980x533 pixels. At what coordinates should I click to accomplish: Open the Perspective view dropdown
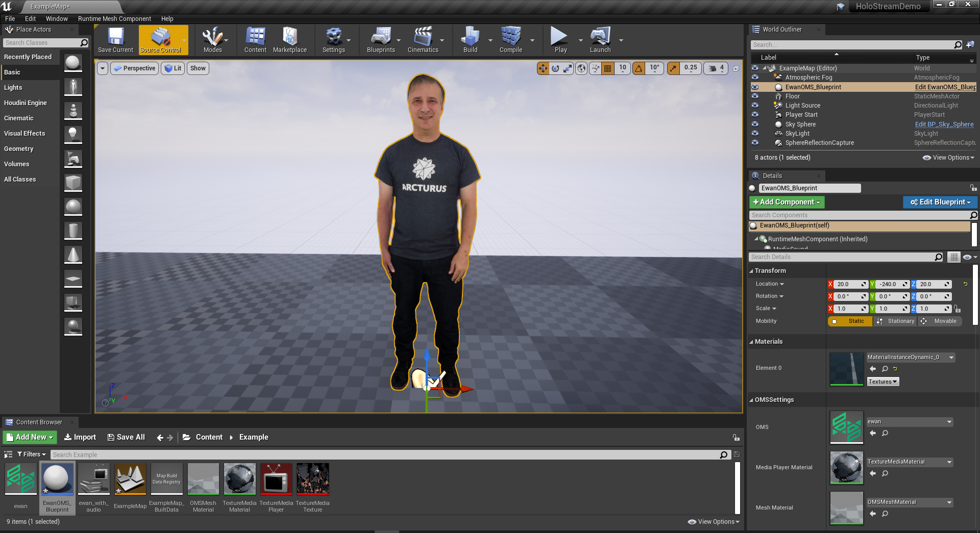click(x=135, y=68)
